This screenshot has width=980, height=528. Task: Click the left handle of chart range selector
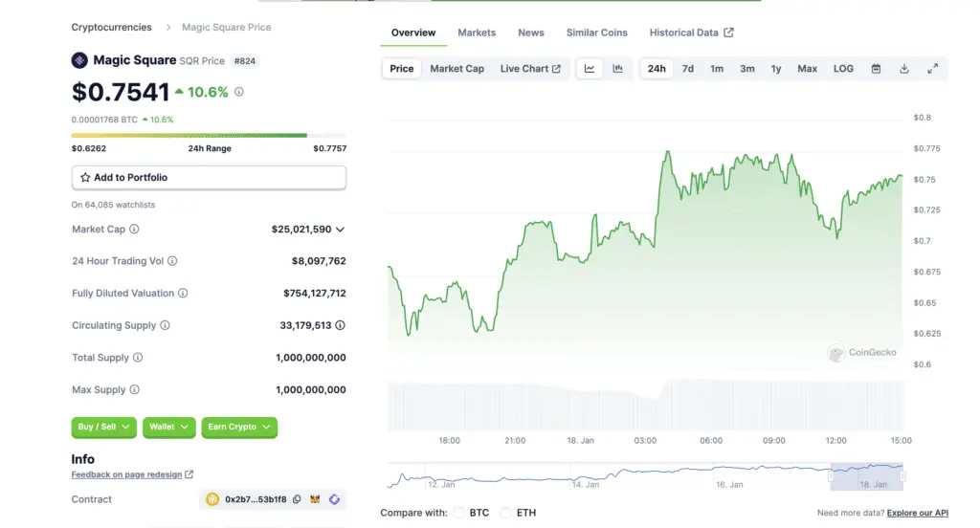point(832,476)
